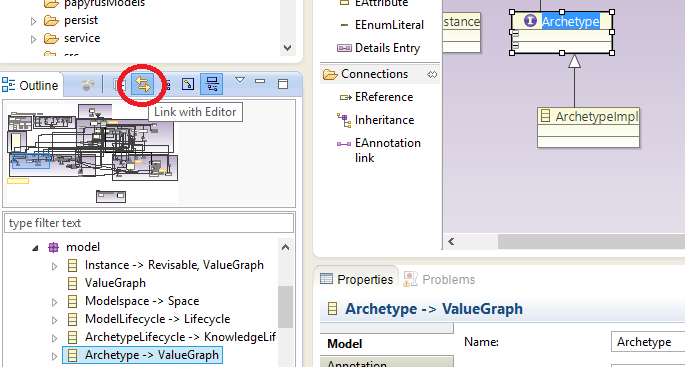Click the Name field containing Archetype
Screen dimensions: 685x367
pyautogui.click(x=648, y=342)
